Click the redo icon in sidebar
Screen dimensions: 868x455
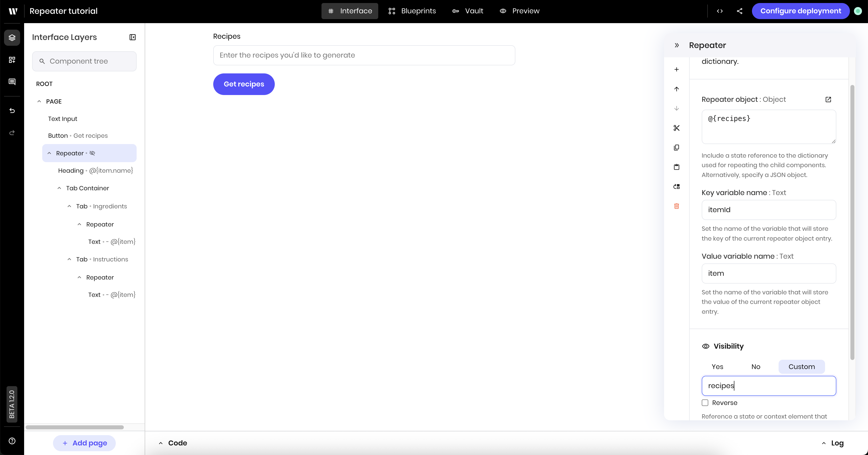(x=12, y=132)
